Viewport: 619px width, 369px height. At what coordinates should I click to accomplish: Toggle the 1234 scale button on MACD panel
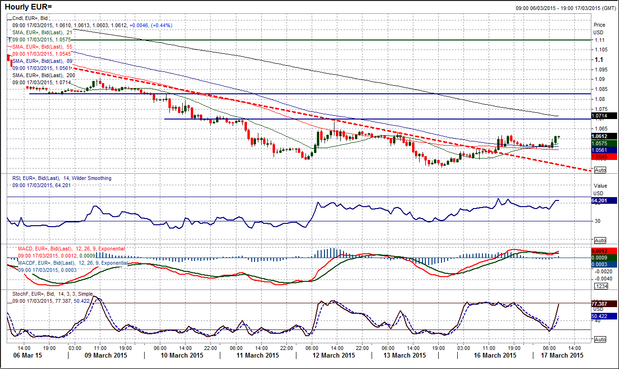click(600, 286)
